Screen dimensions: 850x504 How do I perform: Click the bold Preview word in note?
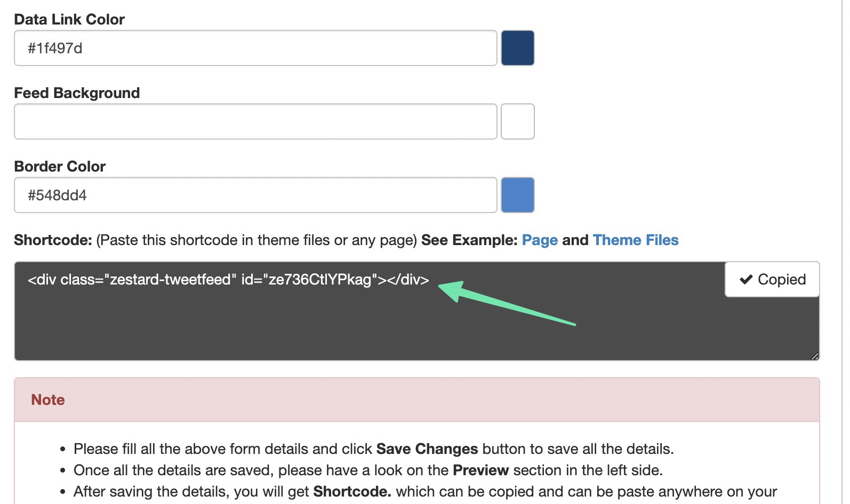pyautogui.click(x=480, y=470)
